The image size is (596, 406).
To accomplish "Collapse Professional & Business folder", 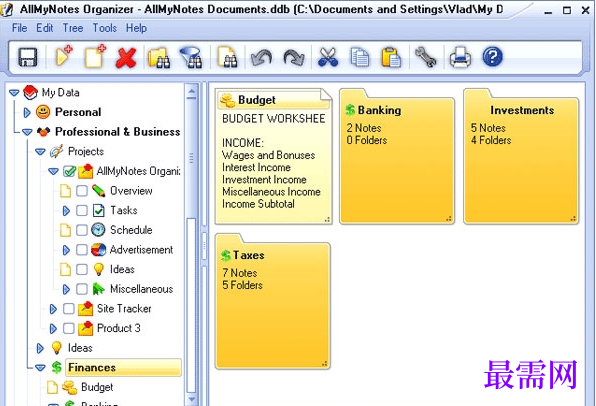I will (x=27, y=132).
